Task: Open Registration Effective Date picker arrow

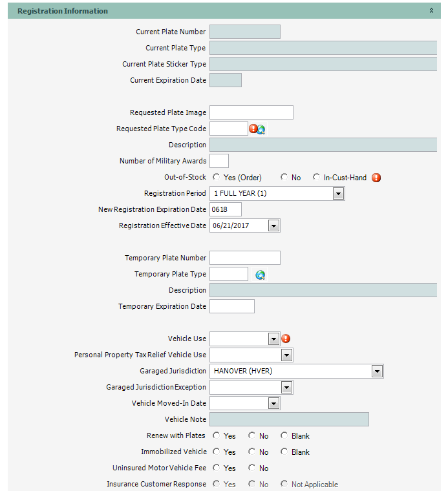Action: pos(273,225)
